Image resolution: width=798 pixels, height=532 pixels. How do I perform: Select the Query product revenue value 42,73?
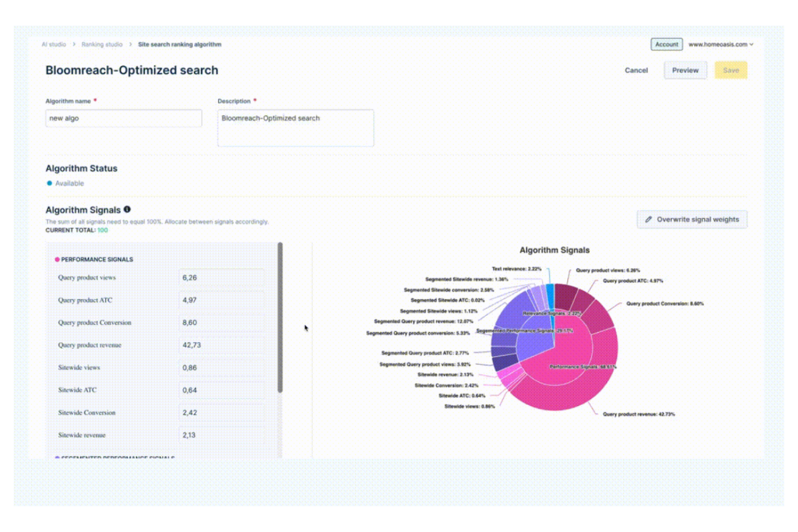click(222, 344)
